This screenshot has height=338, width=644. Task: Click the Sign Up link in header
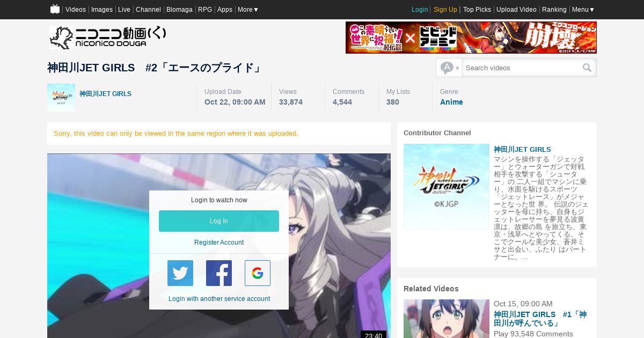tap(445, 10)
